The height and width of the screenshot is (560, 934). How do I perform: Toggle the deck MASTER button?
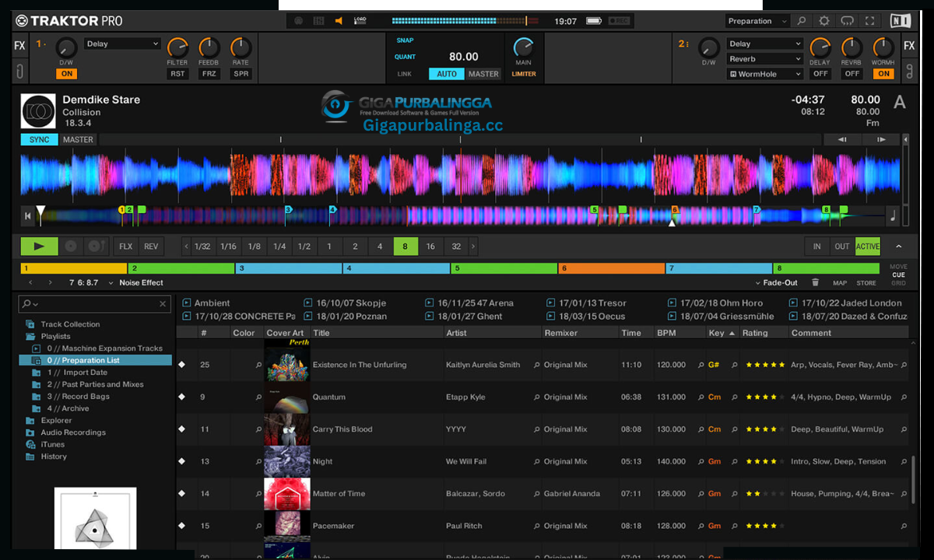coord(78,140)
